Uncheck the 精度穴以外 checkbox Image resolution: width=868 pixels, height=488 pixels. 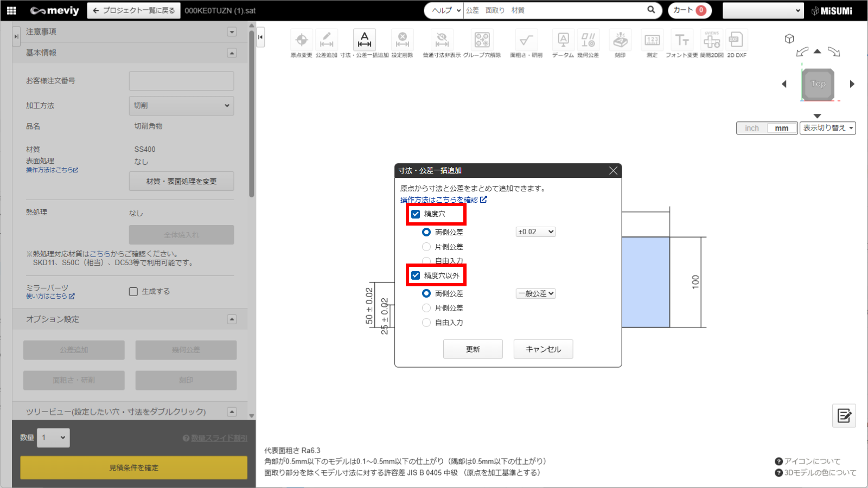416,275
